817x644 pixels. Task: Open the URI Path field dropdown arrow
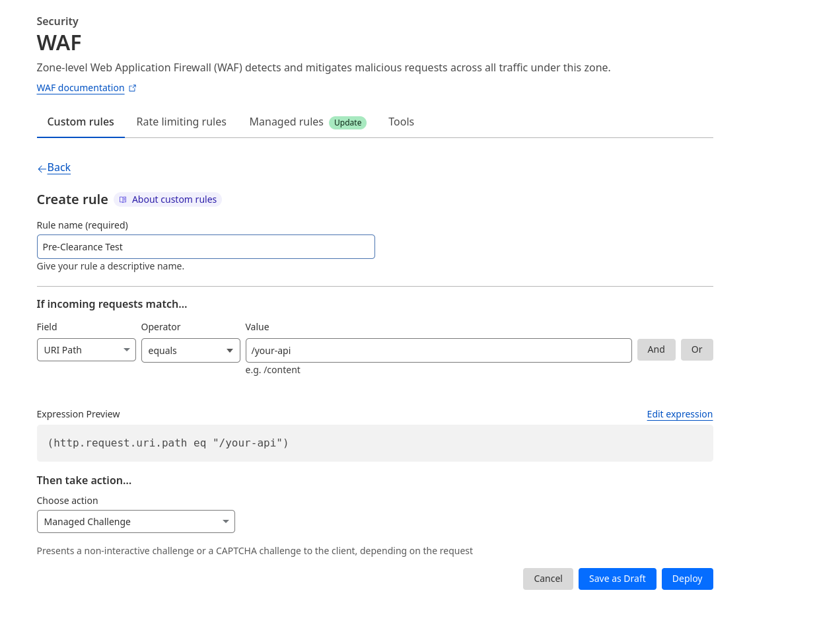tap(128, 349)
